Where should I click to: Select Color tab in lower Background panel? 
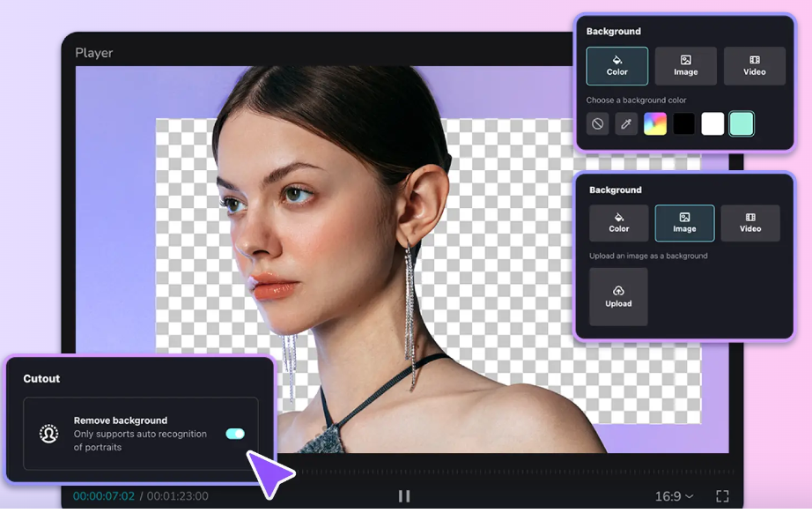click(619, 223)
